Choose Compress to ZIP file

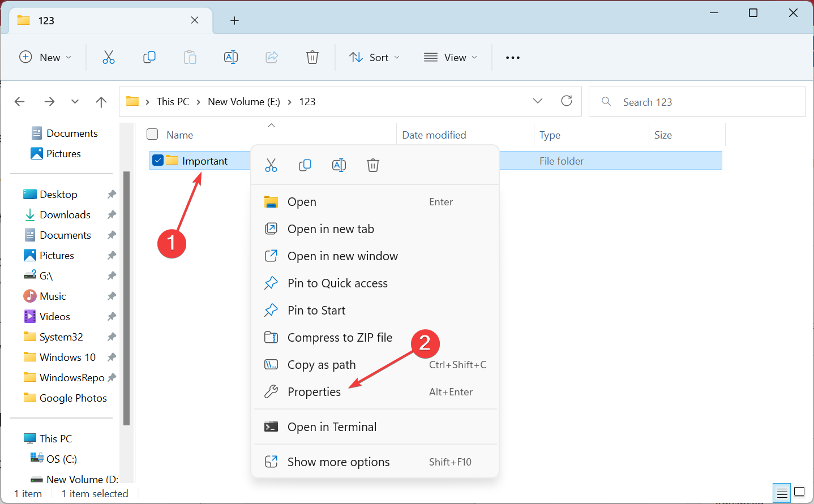point(340,338)
